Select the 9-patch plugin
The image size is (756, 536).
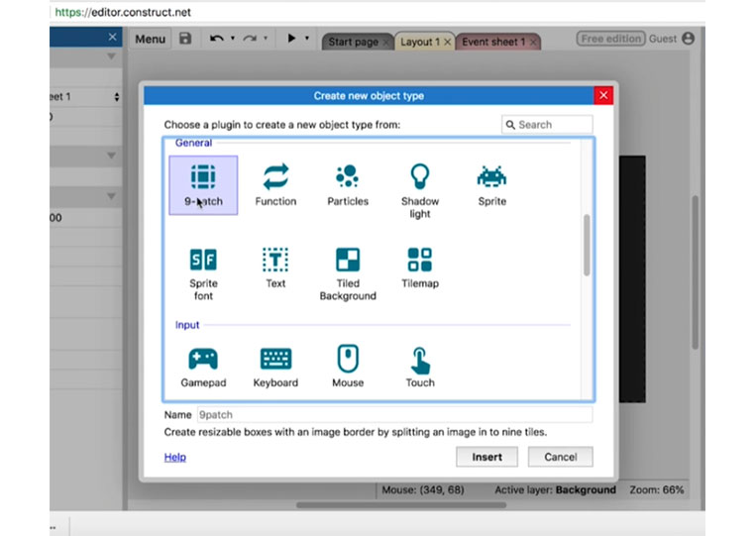pos(203,185)
